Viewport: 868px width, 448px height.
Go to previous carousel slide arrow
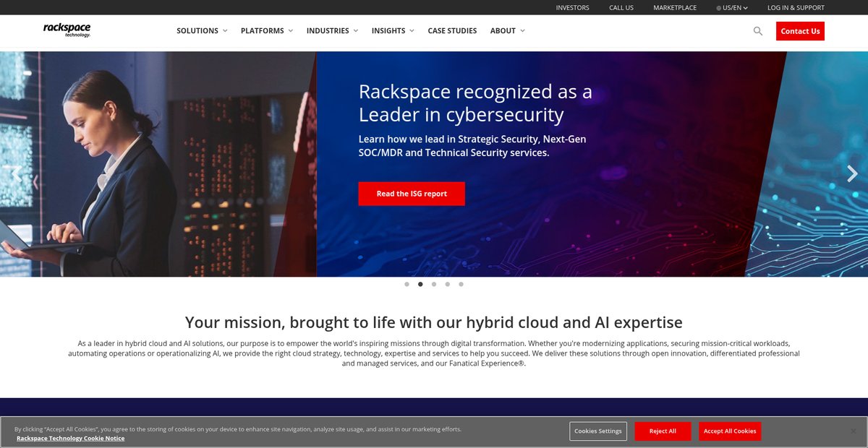[x=16, y=173]
